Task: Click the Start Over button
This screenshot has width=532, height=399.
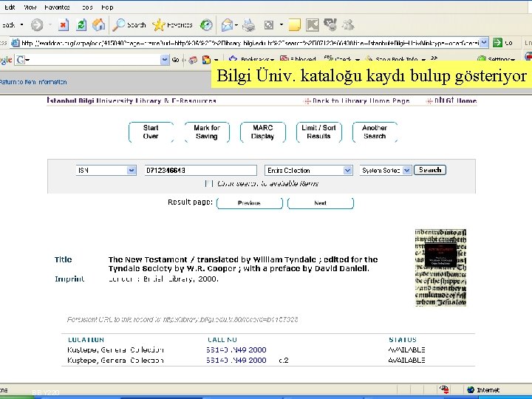Action: coord(151,132)
